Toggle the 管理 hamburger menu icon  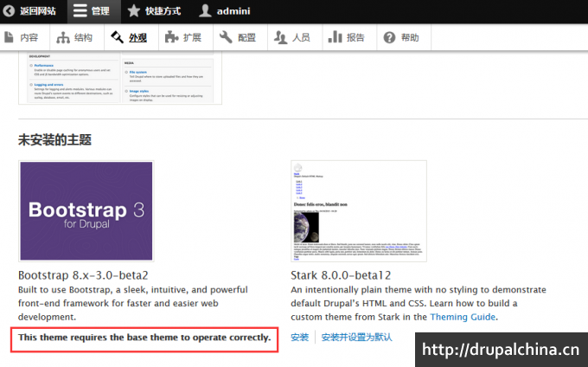[80, 11]
